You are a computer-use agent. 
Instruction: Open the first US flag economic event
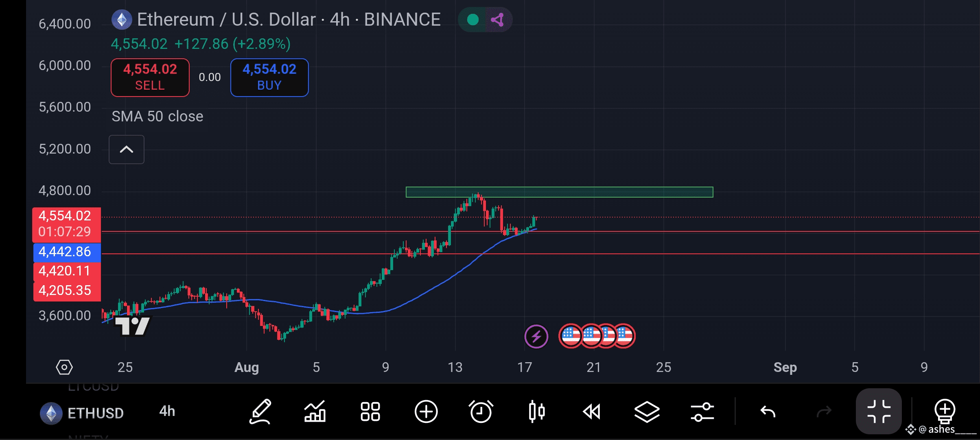pyautogui.click(x=570, y=336)
